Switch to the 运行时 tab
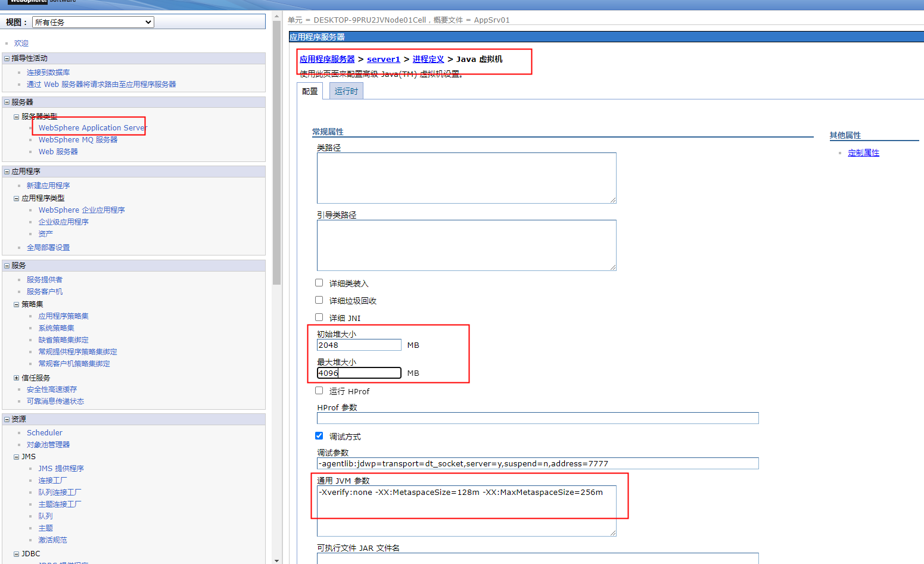 pyautogui.click(x=346, y=91)
